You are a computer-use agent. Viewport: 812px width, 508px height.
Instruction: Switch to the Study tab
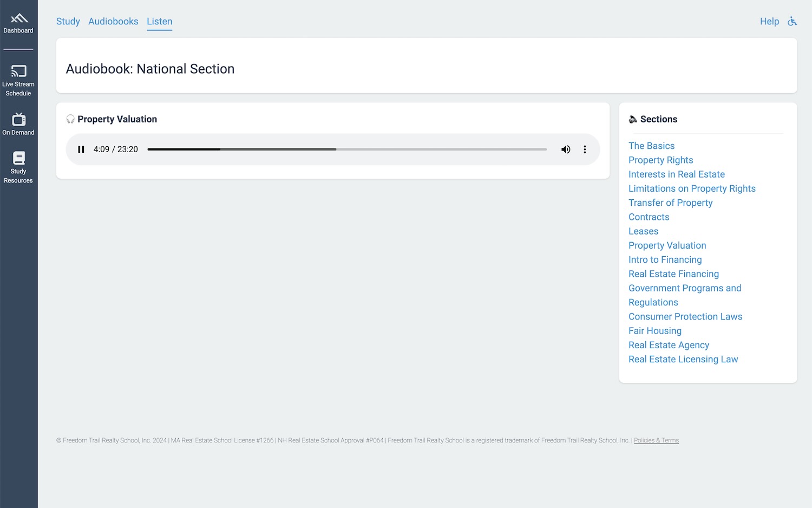click(x=68, y=22)
